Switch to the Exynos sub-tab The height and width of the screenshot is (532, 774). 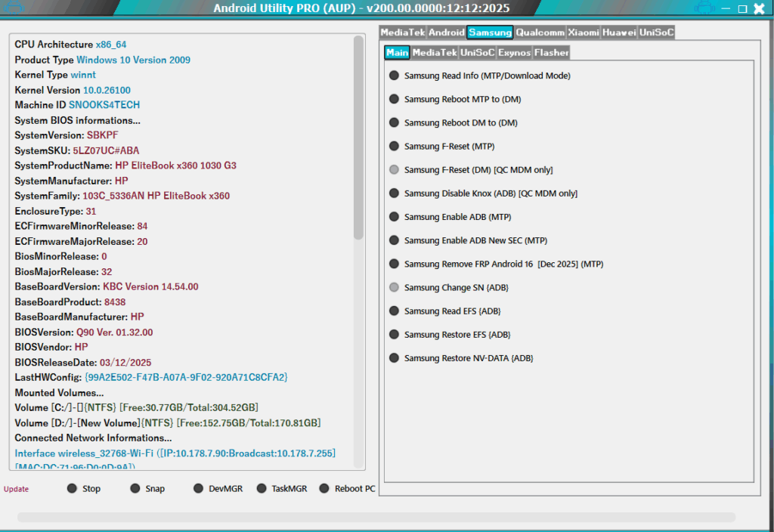click(515, 53)
